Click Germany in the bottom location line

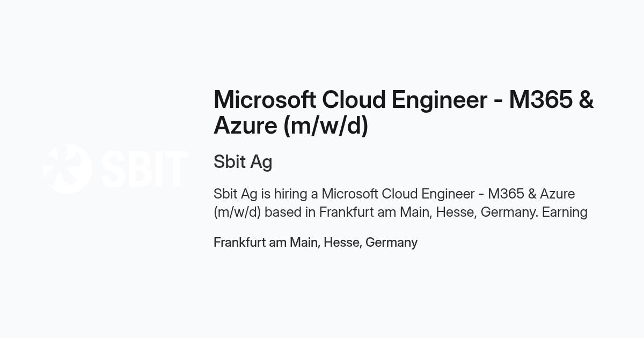[x=391, y=243]
